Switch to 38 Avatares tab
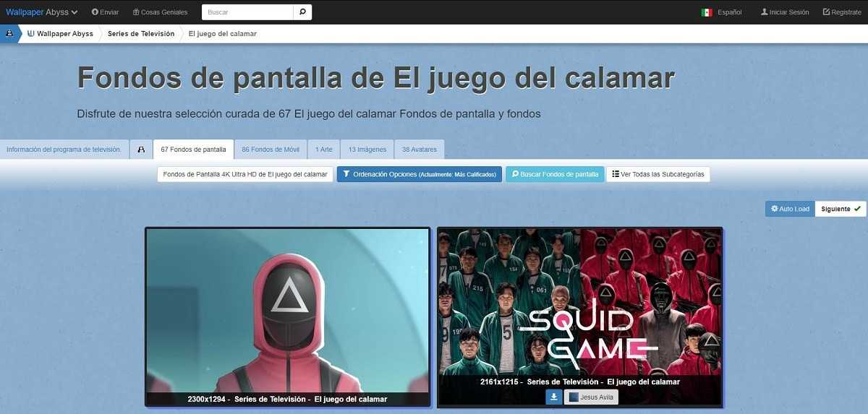 click(x=420, y=150)
